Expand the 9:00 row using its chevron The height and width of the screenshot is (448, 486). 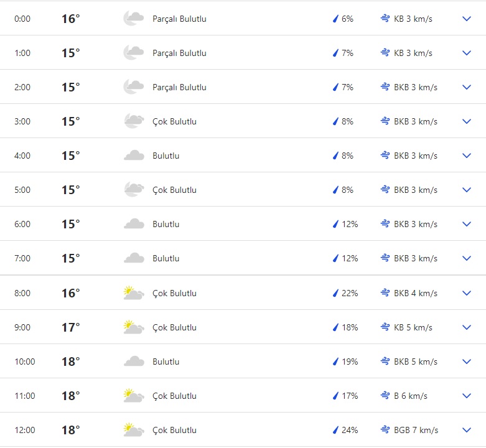(467, 327)
